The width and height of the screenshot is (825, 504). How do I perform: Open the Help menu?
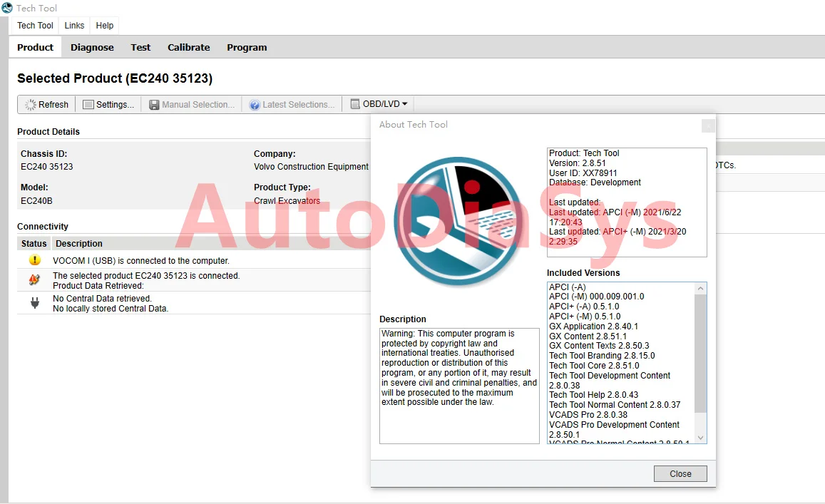coord(104,25)
